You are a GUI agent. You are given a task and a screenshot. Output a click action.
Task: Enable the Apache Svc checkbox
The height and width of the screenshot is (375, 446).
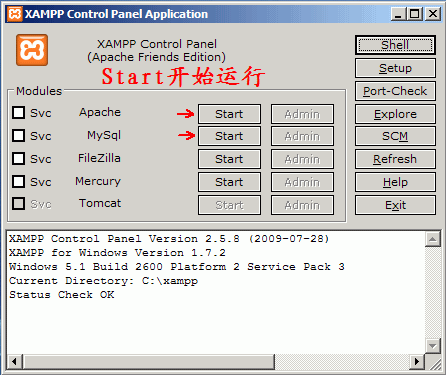click(x=19, y=113)
